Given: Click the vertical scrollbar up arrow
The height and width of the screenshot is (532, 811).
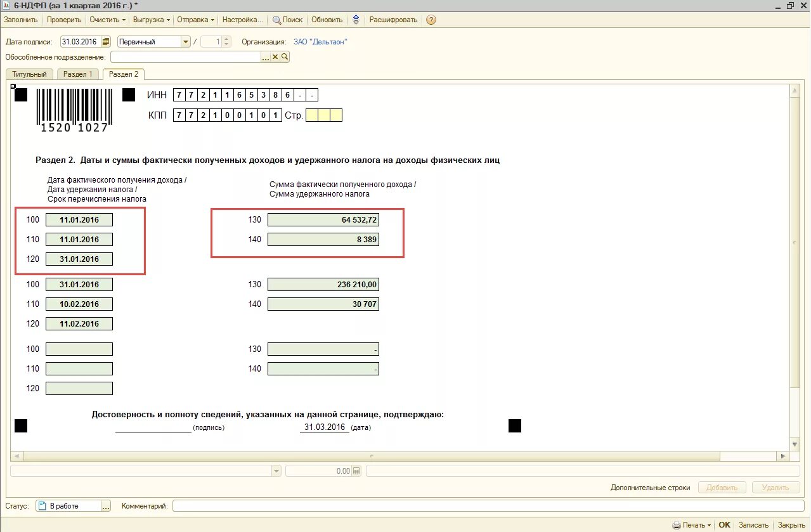Looking at the screenshot, I should [x=795, y=92].
